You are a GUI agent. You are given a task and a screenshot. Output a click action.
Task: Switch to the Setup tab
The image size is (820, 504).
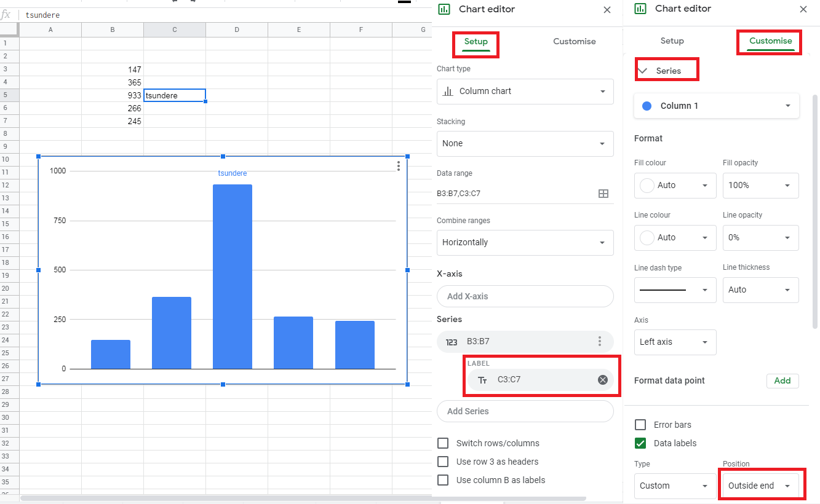476,41
